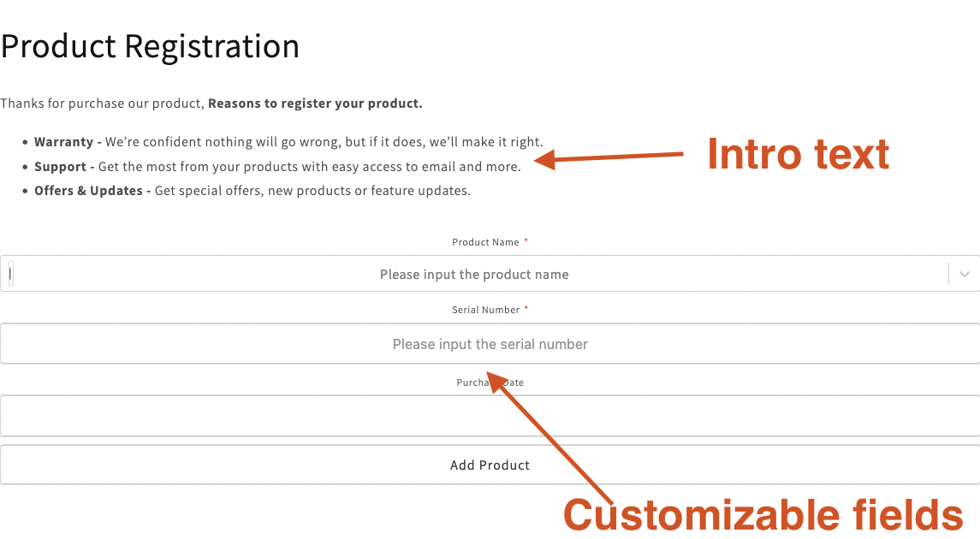Image resolution: width=980 pixels, height=539 pixels.
Task: Click the red asterisk beside Serial Number
Action: pos(526,309)
